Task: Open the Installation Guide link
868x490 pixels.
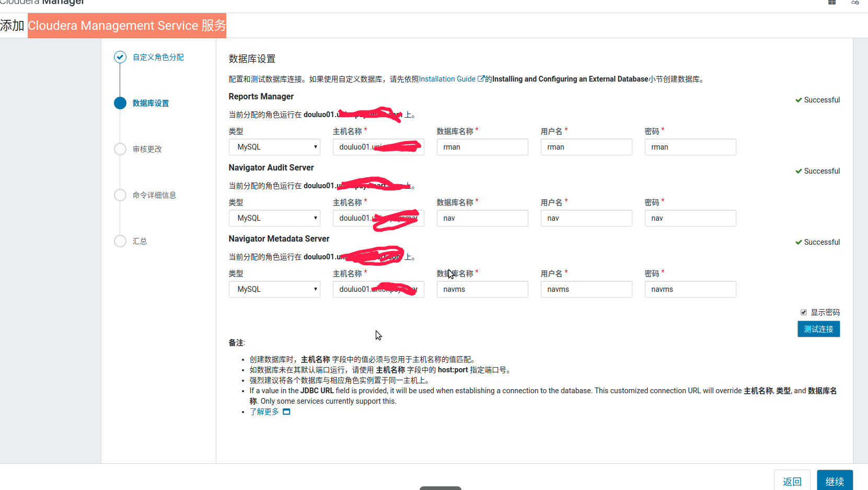Action: click(447, 79)
